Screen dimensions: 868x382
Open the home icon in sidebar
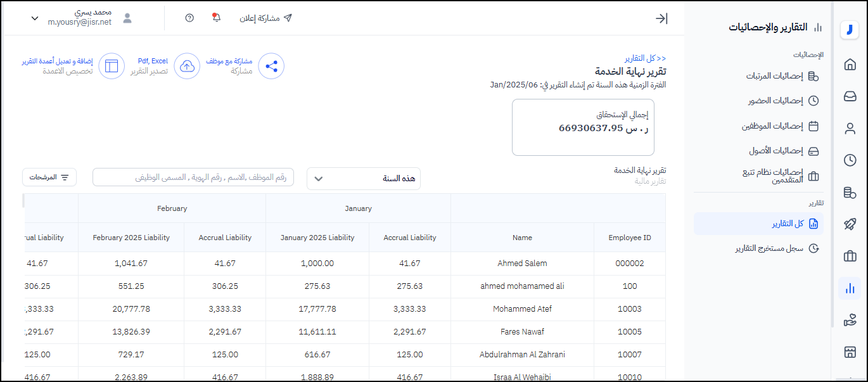[x=850, y=64]
